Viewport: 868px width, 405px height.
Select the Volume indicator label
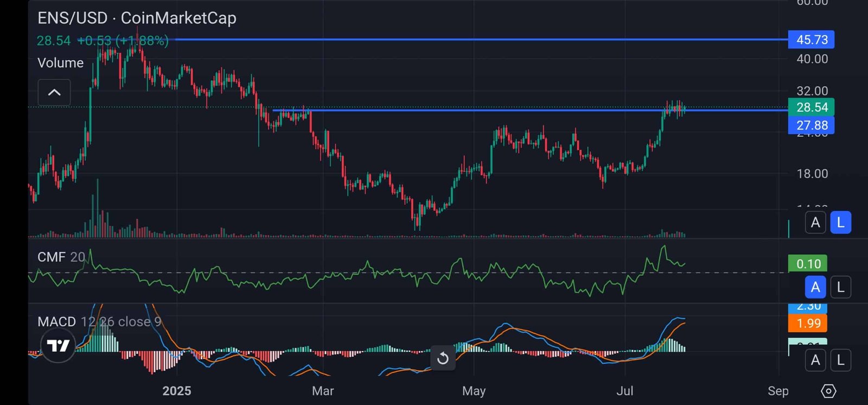point(60,63)
